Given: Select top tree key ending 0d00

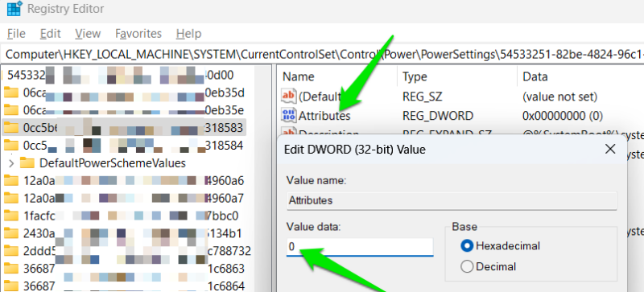Looking at the screenshot, I should (x=121, y=75).
